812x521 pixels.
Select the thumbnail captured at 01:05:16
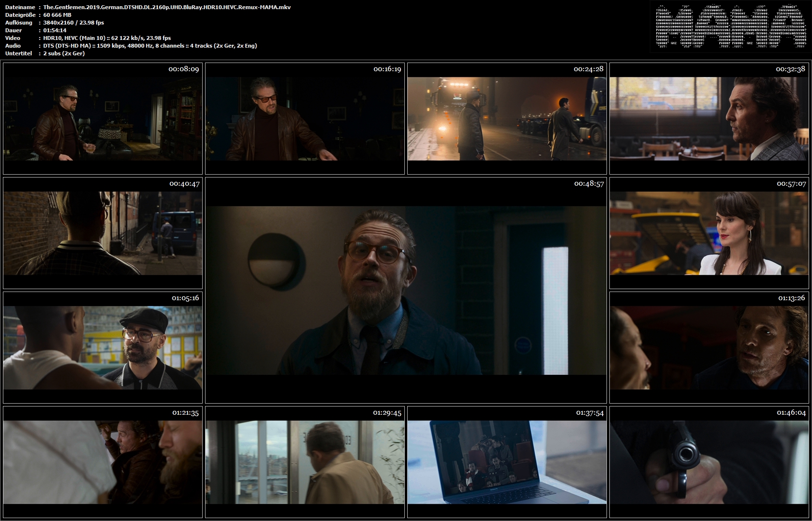coord(103,347)
